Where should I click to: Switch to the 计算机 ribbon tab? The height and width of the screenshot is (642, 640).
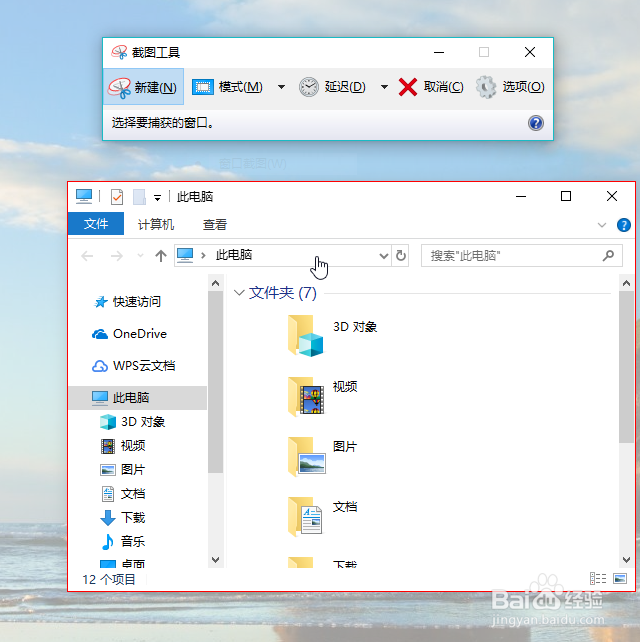pos(156,224)
